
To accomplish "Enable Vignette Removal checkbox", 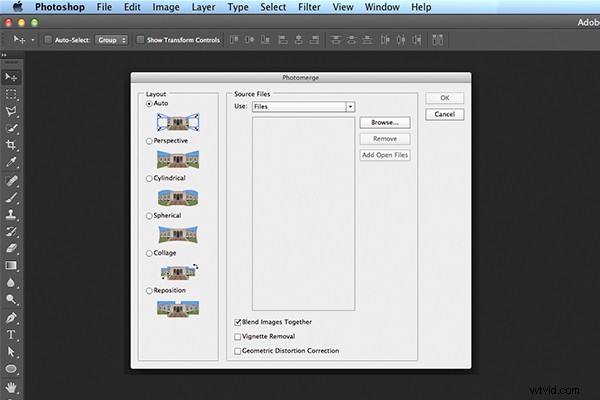I will (x=238, y=337).
